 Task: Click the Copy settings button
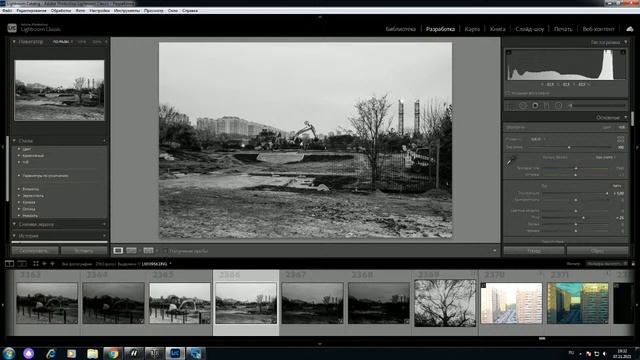35,251
